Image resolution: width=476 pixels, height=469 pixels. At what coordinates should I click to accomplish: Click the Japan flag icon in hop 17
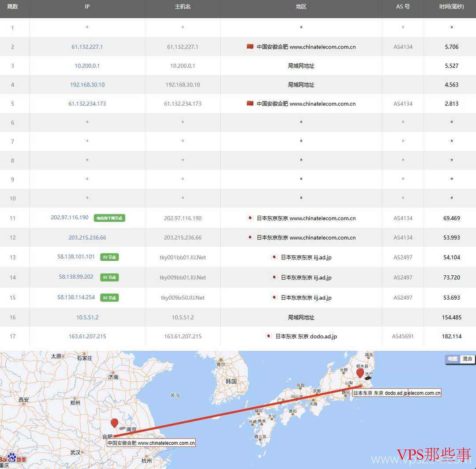tap(268, 336)
